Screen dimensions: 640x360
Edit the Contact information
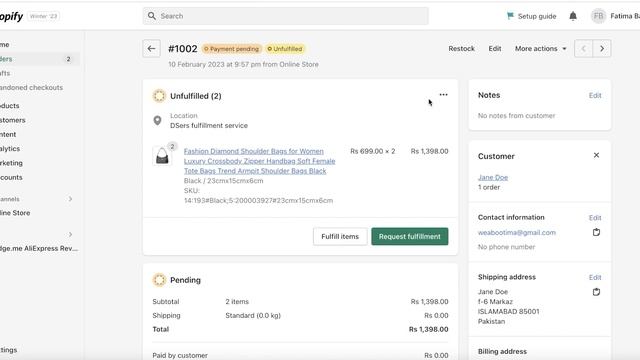595,218
